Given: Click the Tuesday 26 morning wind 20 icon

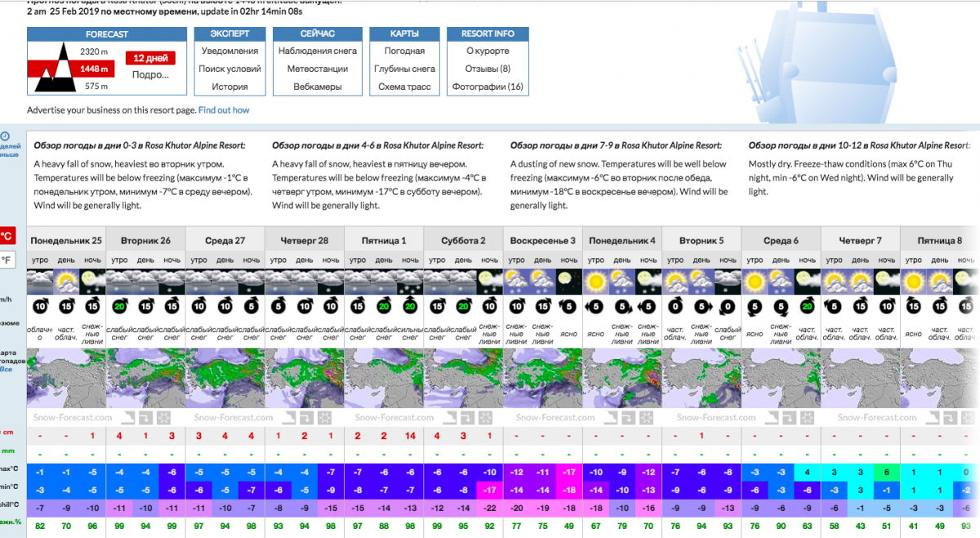Looking at the screenshot, I should coord(119,307).
